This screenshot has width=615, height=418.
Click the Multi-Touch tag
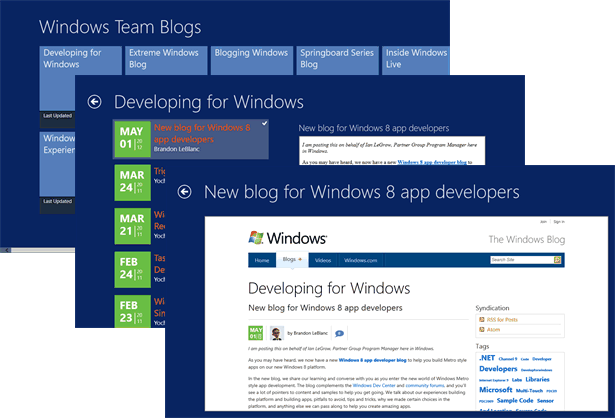[x=529, y=391]
